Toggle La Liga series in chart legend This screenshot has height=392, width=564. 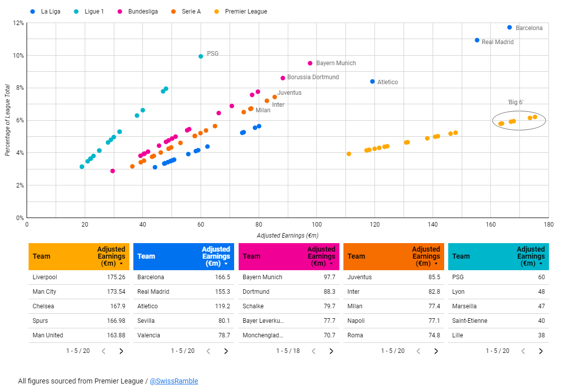click(45, 12)
